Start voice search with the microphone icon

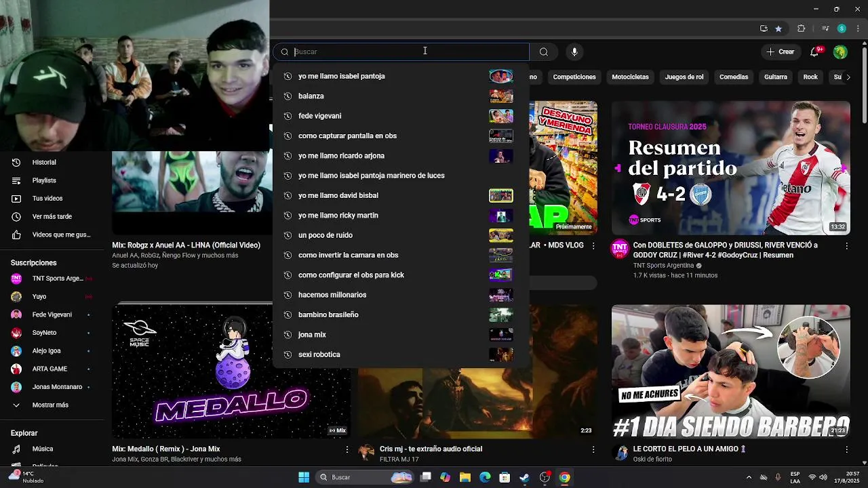click(x=574, y=52)
